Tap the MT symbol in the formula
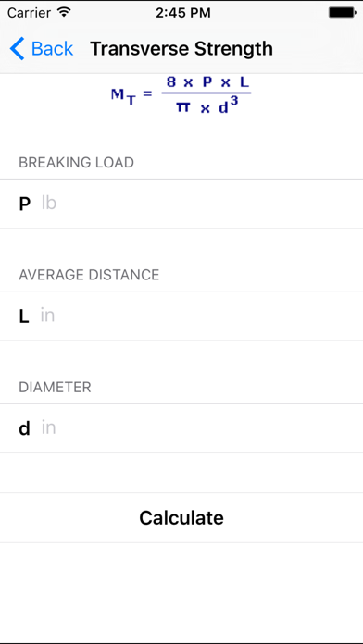 (123, 96)
